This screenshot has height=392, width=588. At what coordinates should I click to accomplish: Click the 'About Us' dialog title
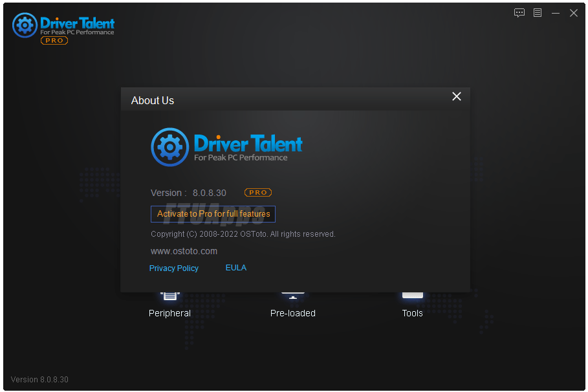(x=152, y=100)
